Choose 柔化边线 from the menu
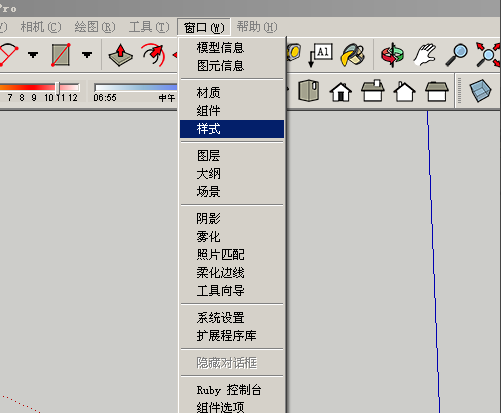The width and height of the screenshot is (501, 413). pos(232,273)
